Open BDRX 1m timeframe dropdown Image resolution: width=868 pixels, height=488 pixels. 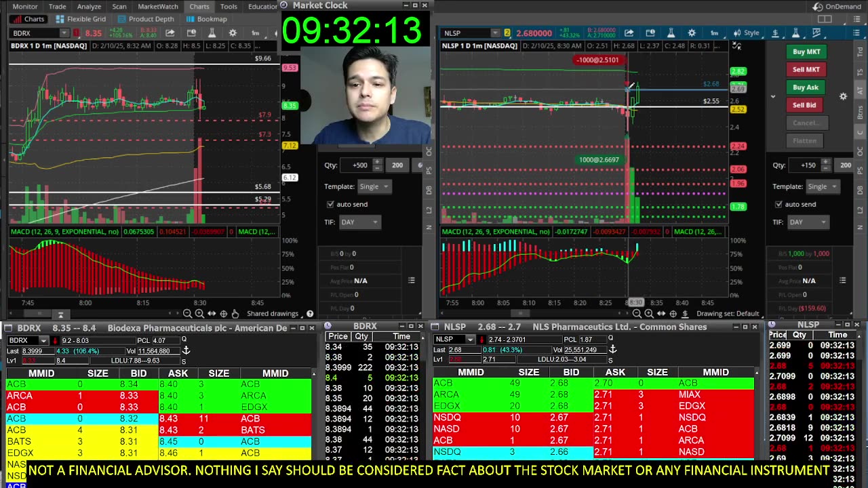tap(255, 33)
